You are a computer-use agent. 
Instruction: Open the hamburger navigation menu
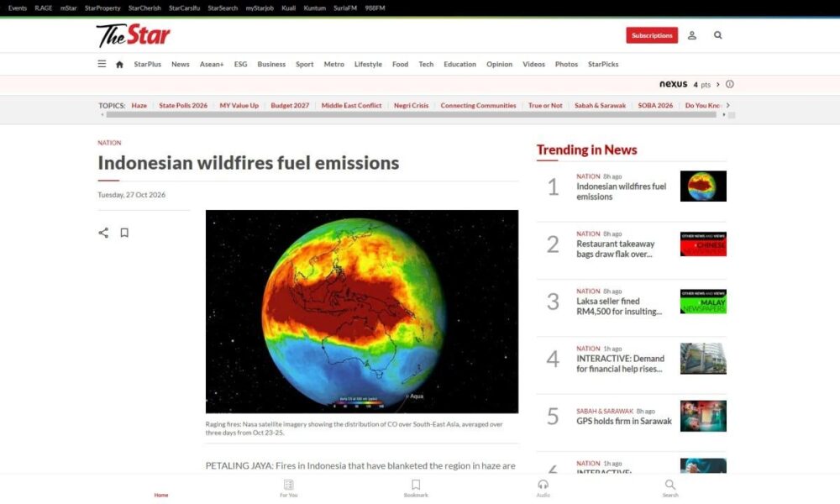(x=102, y=64)
